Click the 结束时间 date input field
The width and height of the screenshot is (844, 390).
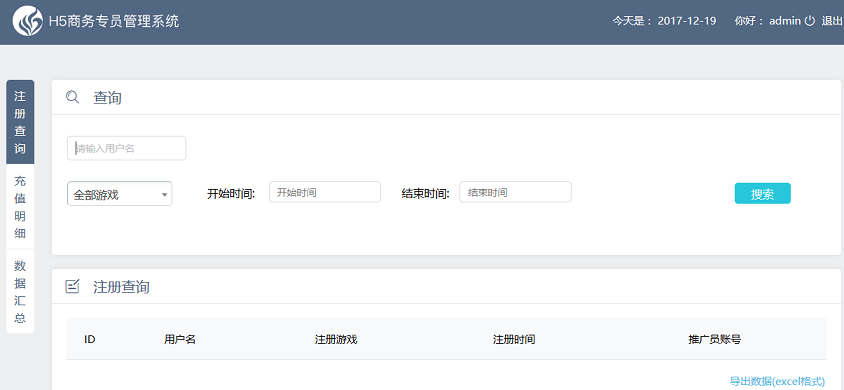(515, 192)
